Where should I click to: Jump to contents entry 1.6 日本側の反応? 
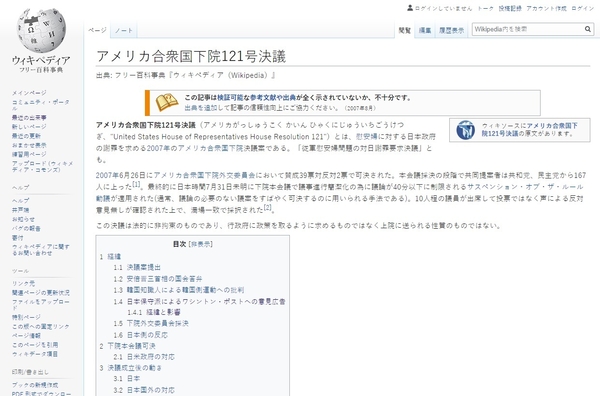pyautogui.click(x=140, y=335)
